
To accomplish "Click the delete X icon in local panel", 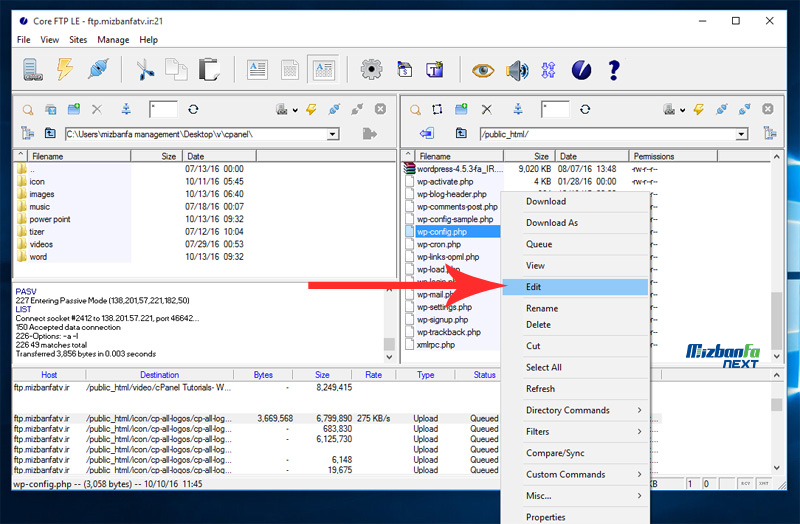I will point(97,109).
